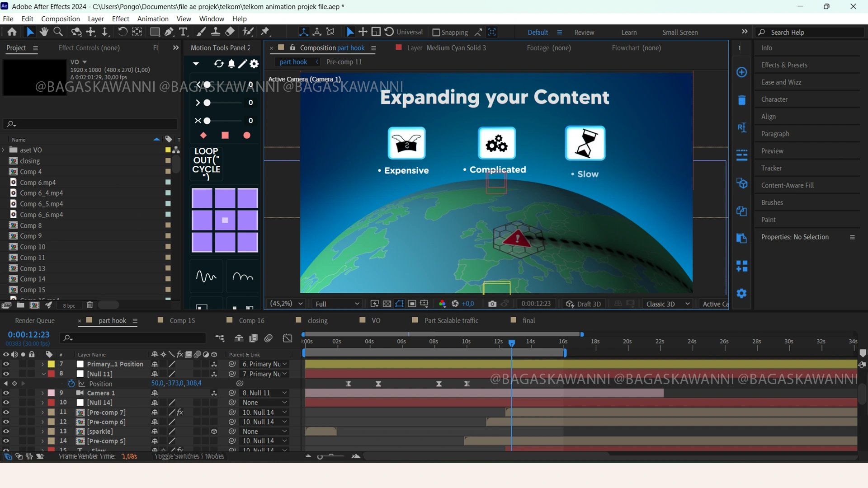Open the Full resolution dropdown
This screenshot has width=868, height=488.
point(337,304)
